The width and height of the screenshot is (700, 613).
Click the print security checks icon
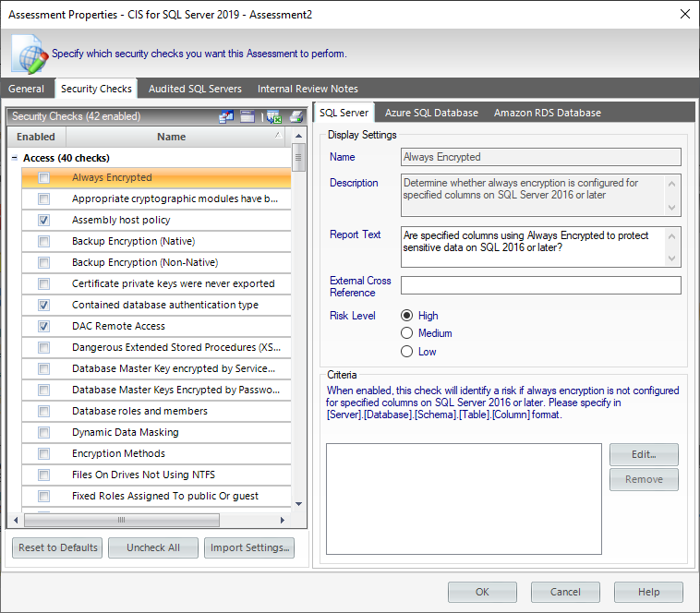(x=296, y=117)
